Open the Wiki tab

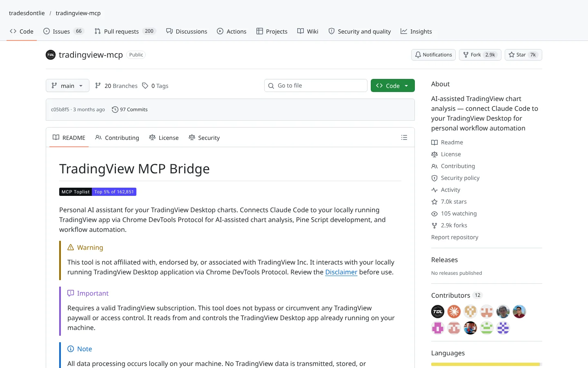click(308, 31)
